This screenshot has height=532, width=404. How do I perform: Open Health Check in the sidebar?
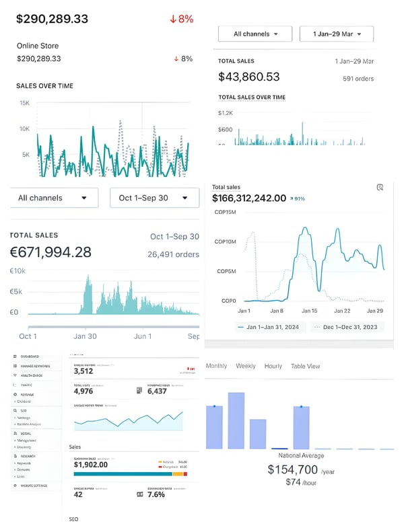coord(31,375)
